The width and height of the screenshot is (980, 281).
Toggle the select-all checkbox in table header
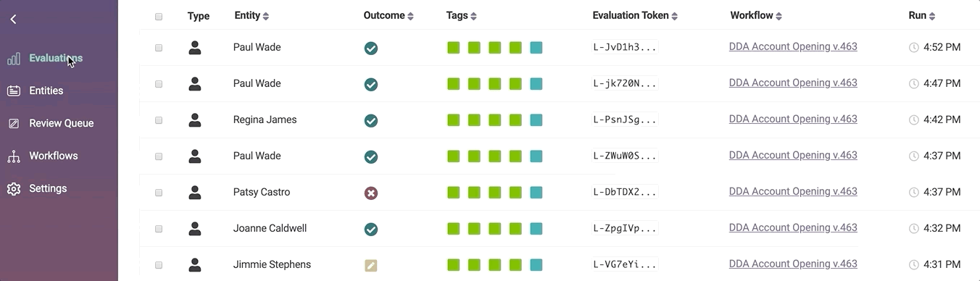159,17
